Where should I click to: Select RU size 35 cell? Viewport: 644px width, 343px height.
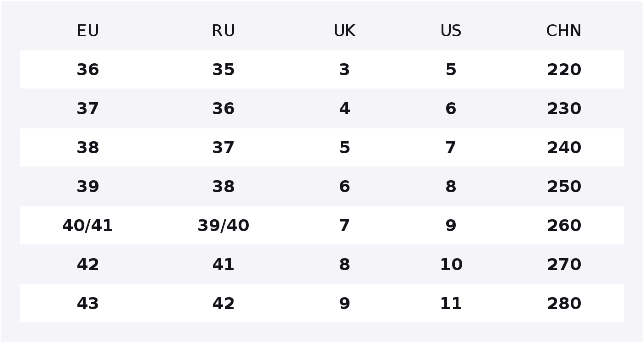pos(223,70)
